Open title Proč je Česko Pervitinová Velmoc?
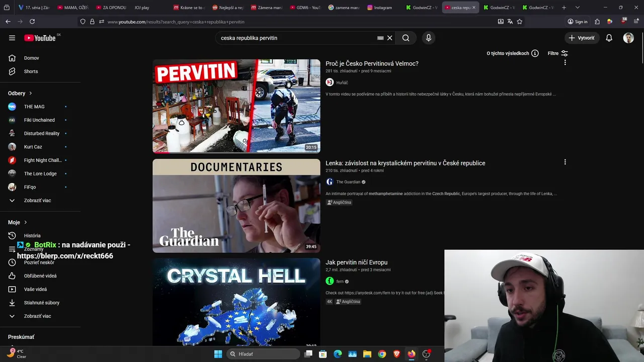Image resolution: width=644 pixels, height=362 pixels. coord(372,63)
